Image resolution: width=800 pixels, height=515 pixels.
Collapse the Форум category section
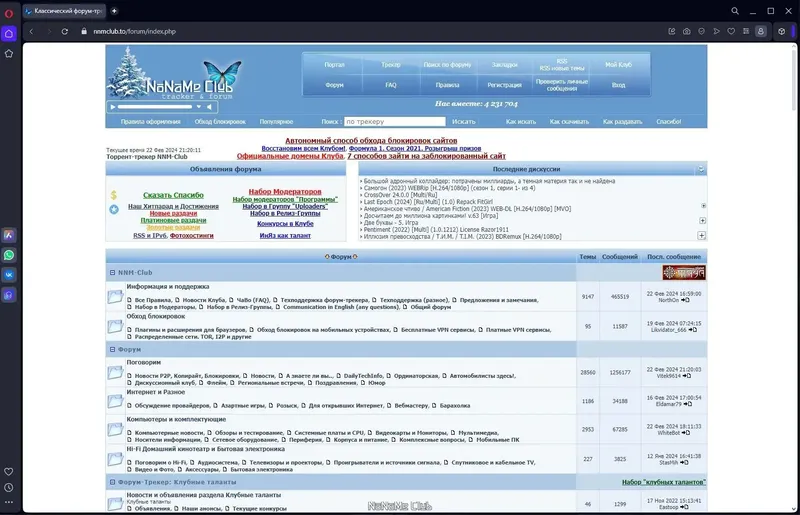[112, 350]
